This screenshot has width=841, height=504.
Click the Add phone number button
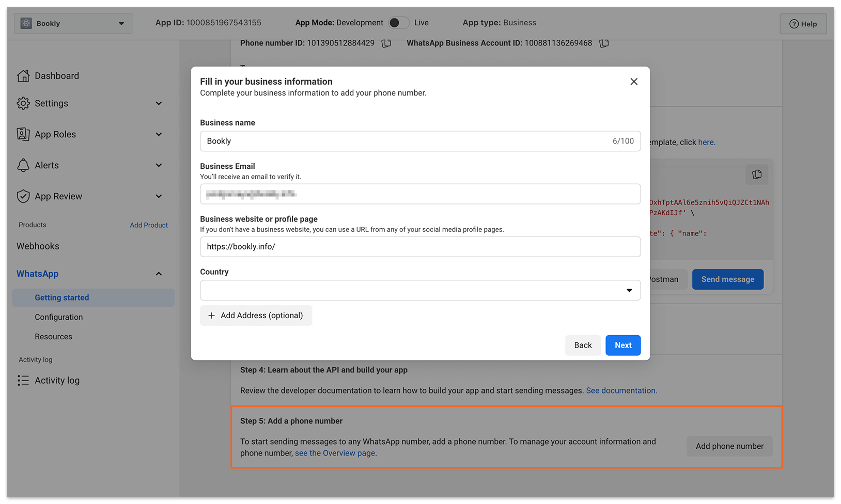click(729, 446)
